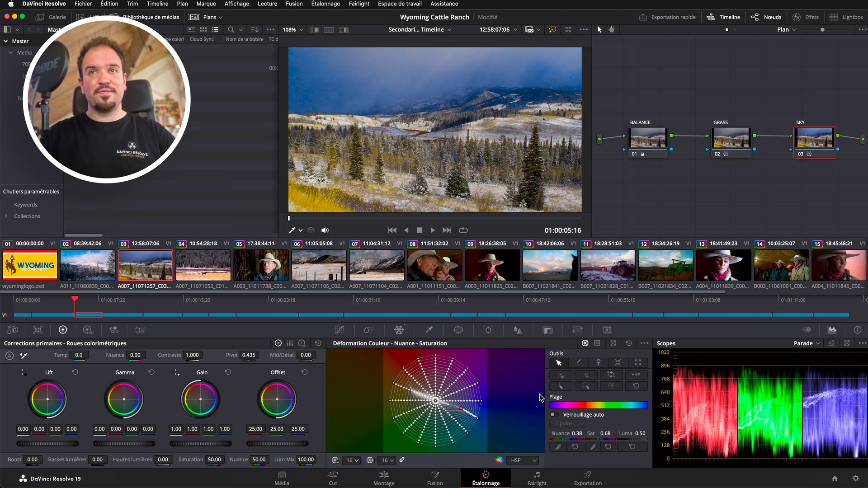868x488 pixels.
Task: Select the Color Warper palette icon
Action: [x=399, y=330]
